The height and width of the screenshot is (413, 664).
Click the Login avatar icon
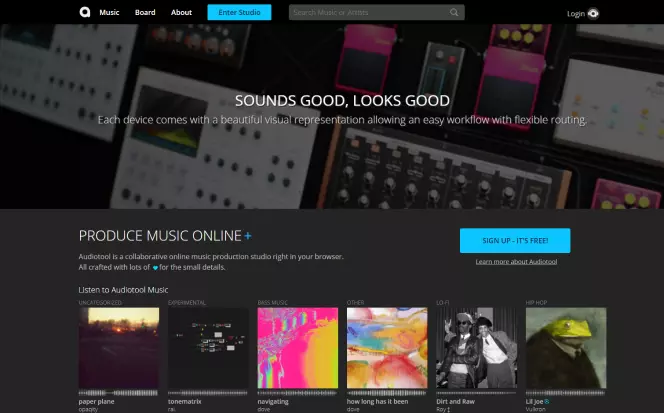(x=593, y=14)
